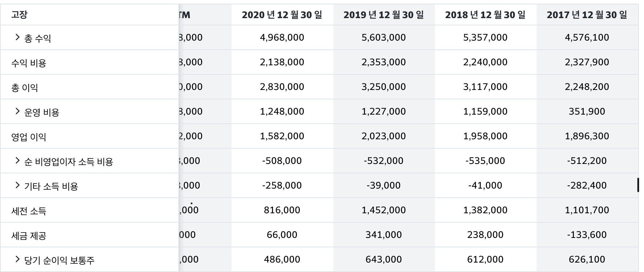The image size is (644, 272).
Task: Expand the 당기 순이익 보통주 chevron
Action: 17,259
